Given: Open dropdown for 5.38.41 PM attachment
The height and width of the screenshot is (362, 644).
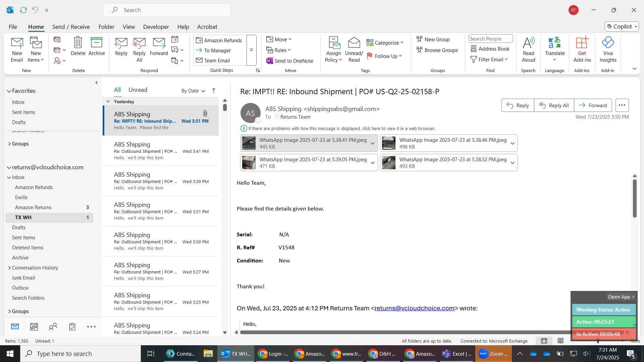Looking at the screenshot, I should [x=372, y=143].
